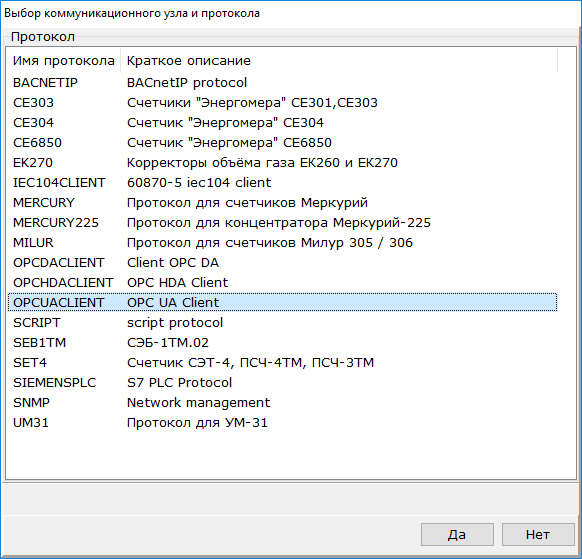582x559 pixels.
Task: Select OPCHDACLIENT in the protocol list
Action: (282, 283)
